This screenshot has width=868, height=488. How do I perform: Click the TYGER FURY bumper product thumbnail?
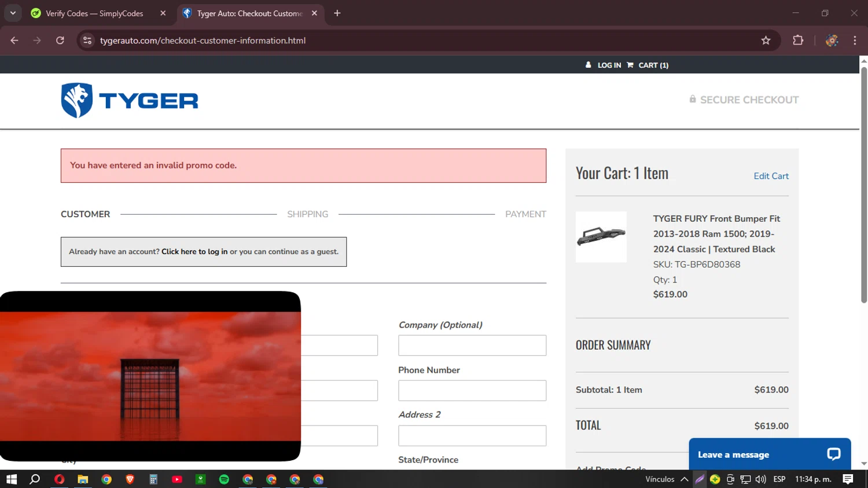(x=601, y=237)
